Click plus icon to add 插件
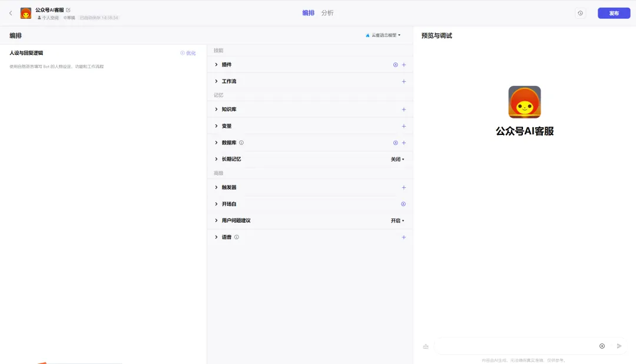 click(403, 65)
